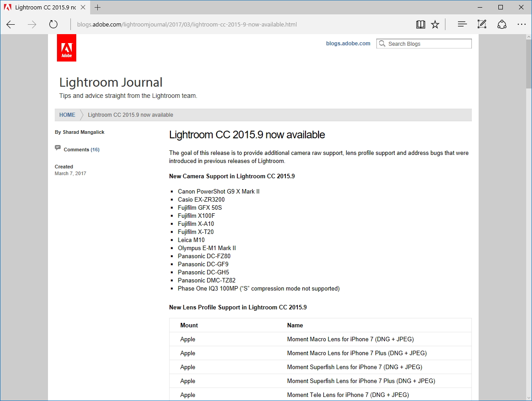Open the Share icon
This screenshot has height=401, width=532.
(502, 24)
